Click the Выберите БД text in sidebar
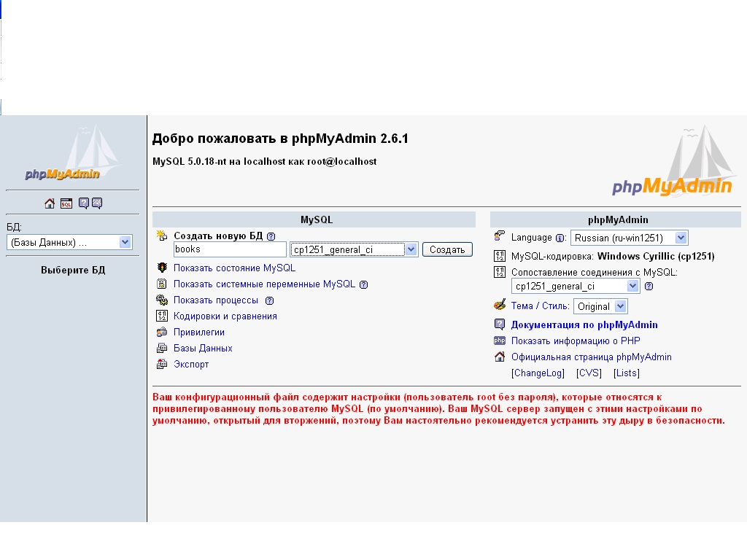 (73, 270)
